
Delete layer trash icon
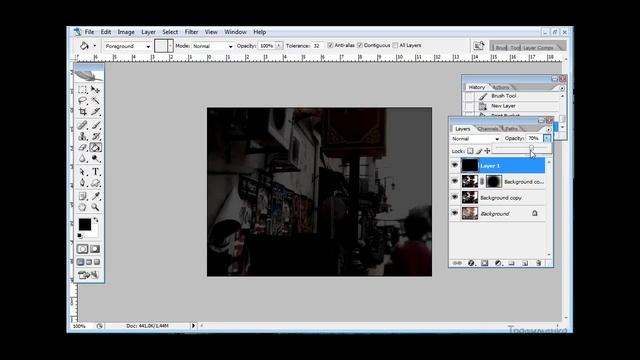coord(539,263)
